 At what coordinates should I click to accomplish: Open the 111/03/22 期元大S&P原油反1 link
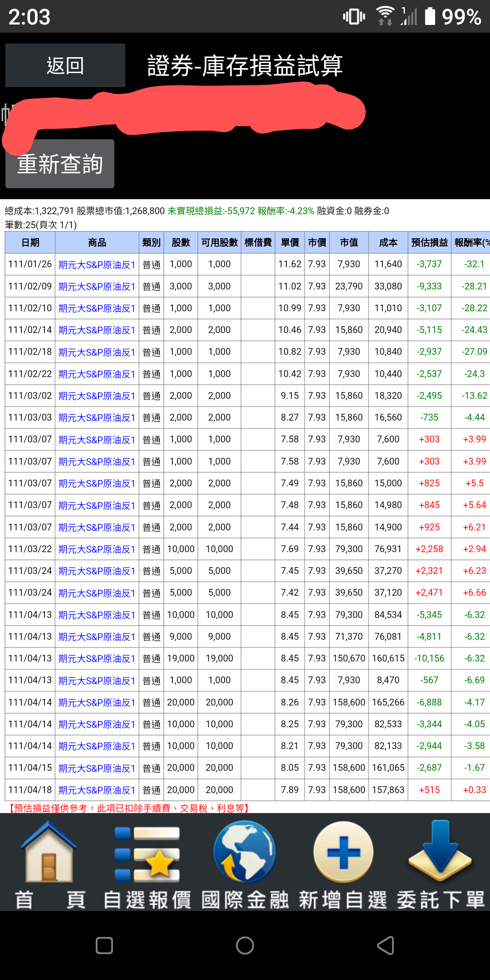97,549
